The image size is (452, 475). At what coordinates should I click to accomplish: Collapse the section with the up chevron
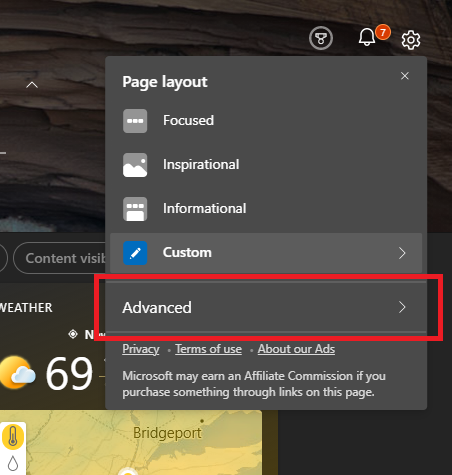32,85
